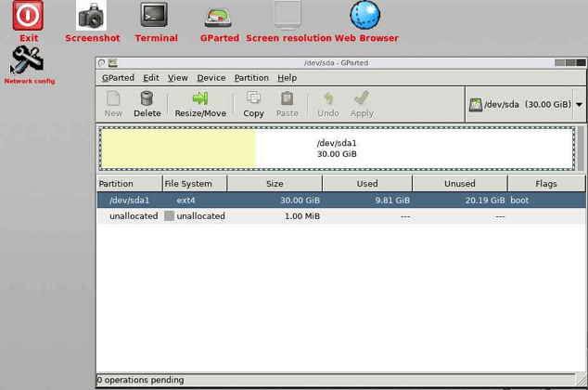This screenshot has width=588, height=390.
Task: Open the /dev/sda device selector dropdown
Action: pos(525,105)
